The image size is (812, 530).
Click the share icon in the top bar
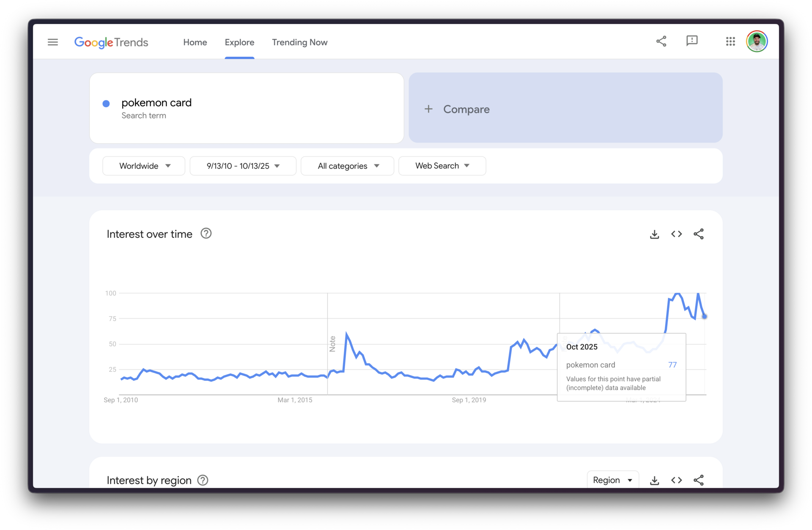click(661, 41)
